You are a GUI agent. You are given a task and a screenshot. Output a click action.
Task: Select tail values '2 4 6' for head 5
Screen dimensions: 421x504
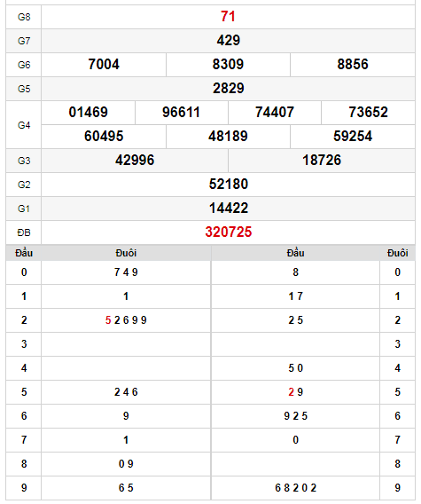[x=126, y=392]
